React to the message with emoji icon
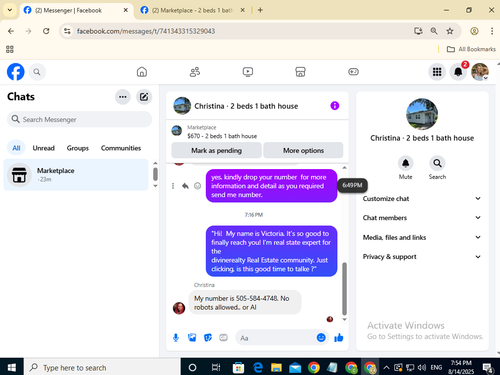The height and width of the screenshot is (375, 500). (197, 186)
